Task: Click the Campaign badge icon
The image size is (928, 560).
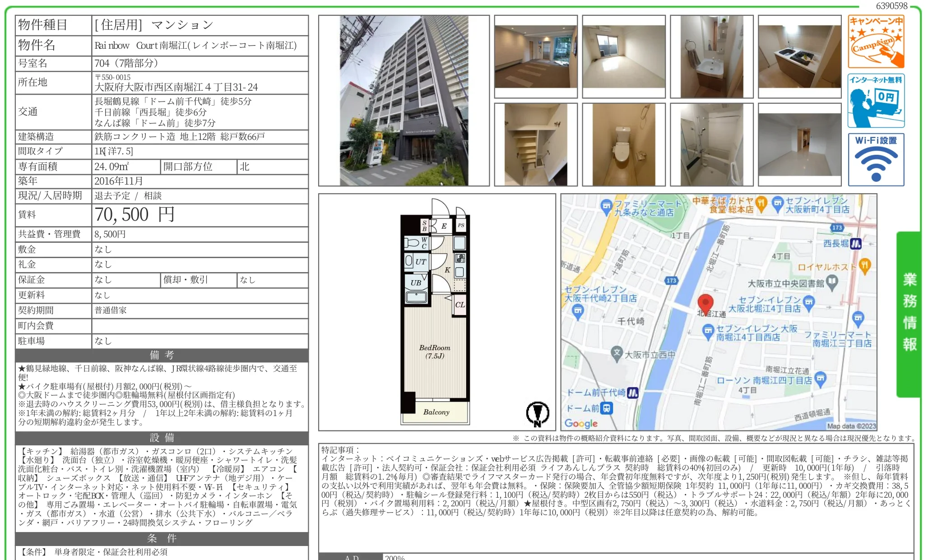Action: click(x=876, y=42)
